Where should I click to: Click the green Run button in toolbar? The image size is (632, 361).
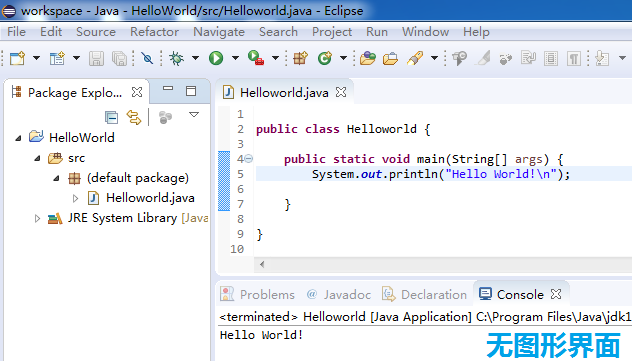tap(216, 58)
